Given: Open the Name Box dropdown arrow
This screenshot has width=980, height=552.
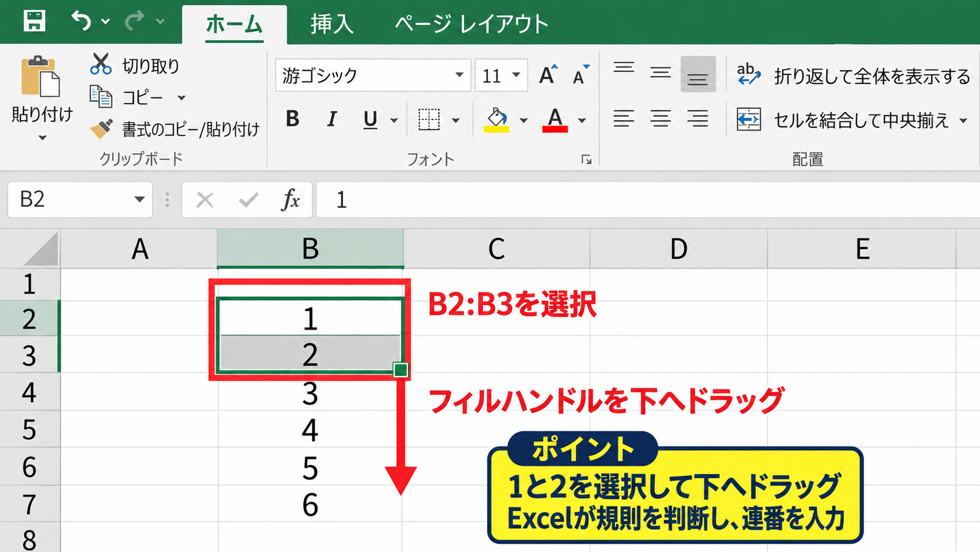Looking at the screenshot, I should pos(139,199).
